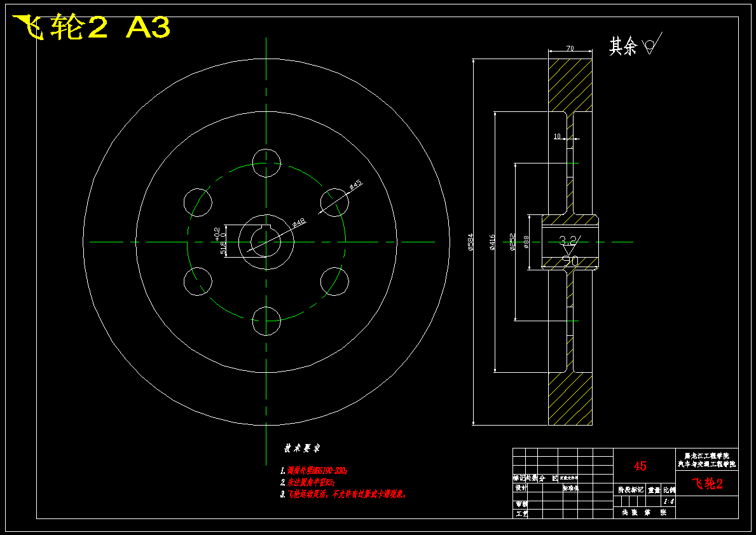This screenshot has height=535, width=756.
Task: Select requirement line '2. 未注圆角半径R2'
Action: point(308,482)
